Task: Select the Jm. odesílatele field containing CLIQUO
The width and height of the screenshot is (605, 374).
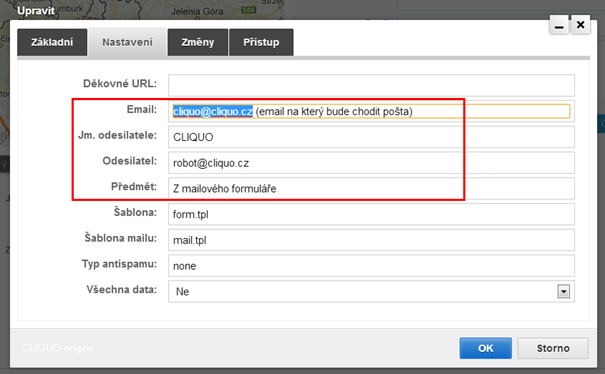Action: pyautogui.click(x=371, y=137)
